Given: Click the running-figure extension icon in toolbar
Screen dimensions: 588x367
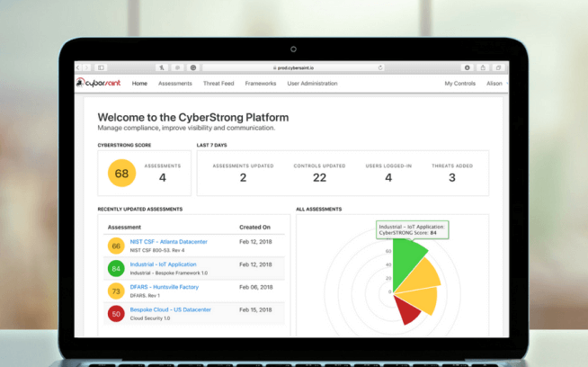Looking at the screenshot, I should click(x=162, y=67).
